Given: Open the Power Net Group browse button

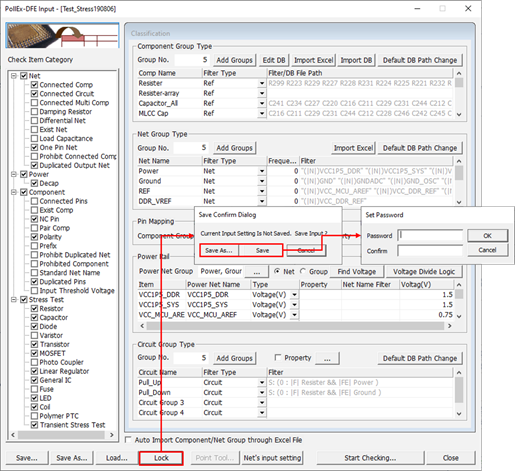Looking at the screenshot, I should [x=257, y=272].
